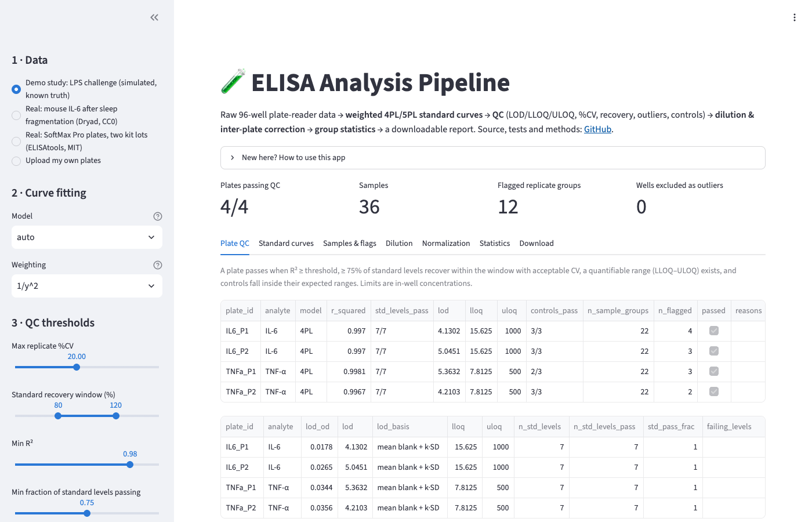Click the failing_levels column header
The image size is (812, 522).
[733, 427]
